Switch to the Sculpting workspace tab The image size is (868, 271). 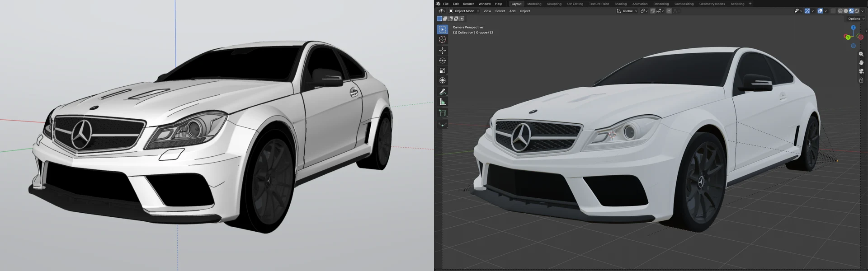pyautogui.click(x=554, y=4)
